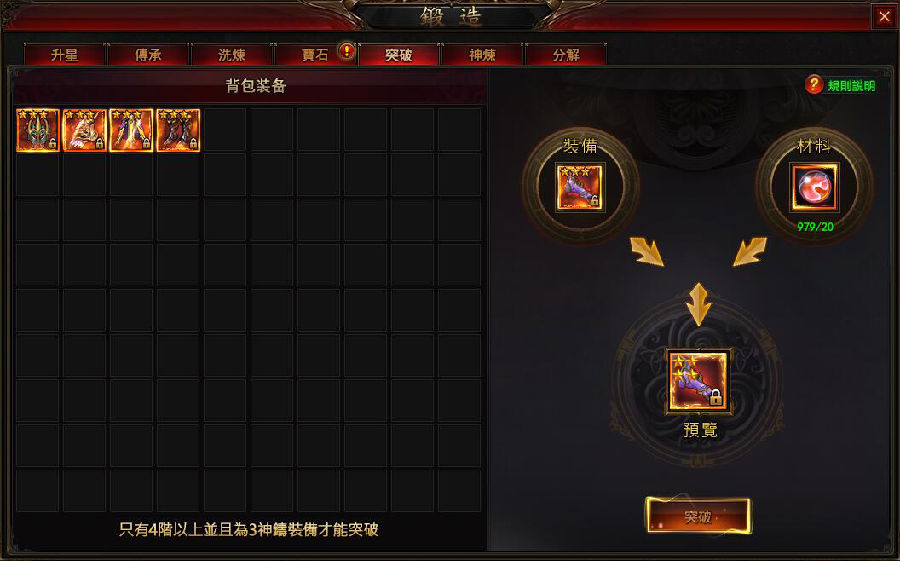Screen dimensions: 900x561
Task: Go to the 神煉 tab
Action: [x=482, y=55]
